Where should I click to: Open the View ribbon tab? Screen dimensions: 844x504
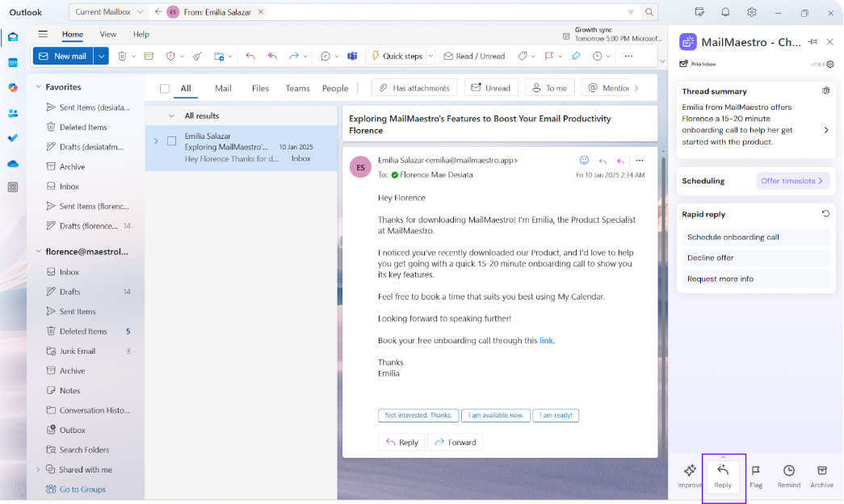[x=107, y=34]
